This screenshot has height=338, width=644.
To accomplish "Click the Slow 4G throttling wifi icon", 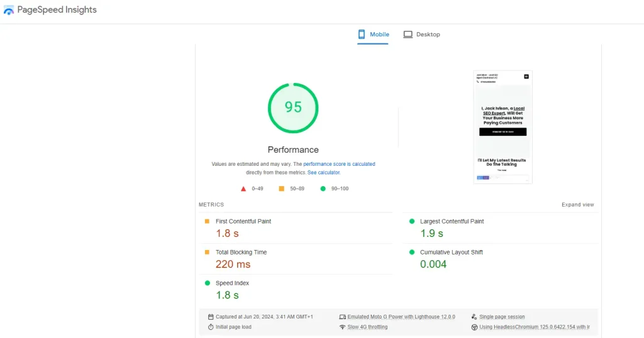I will coord(342,327).
